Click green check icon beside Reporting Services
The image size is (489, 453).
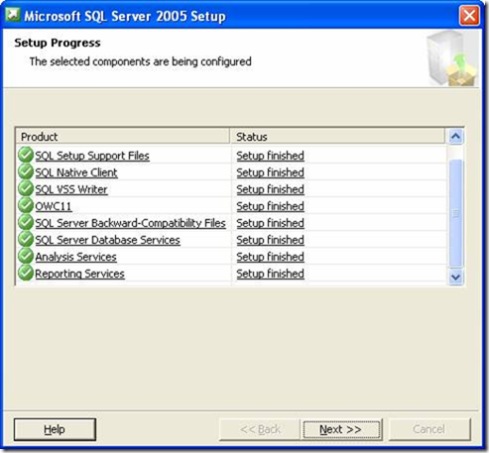click(26, 273)
